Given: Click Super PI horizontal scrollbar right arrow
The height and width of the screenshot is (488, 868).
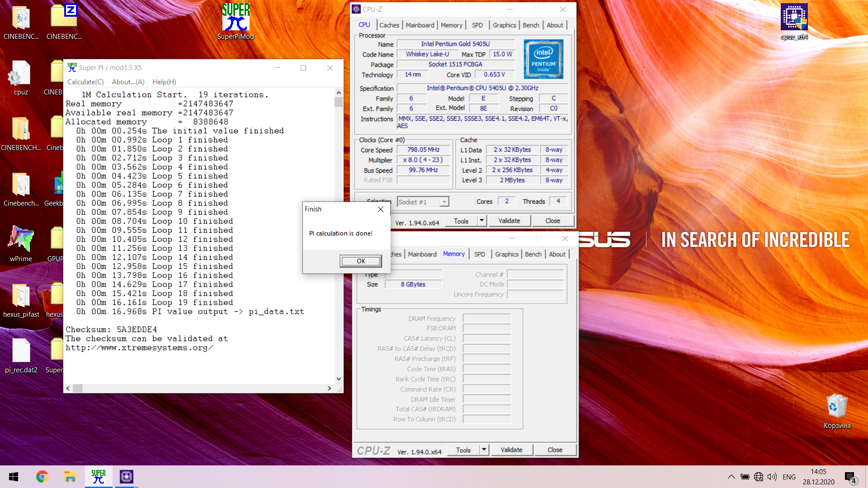Looking at the screenshot, I should tap(329, 388).
